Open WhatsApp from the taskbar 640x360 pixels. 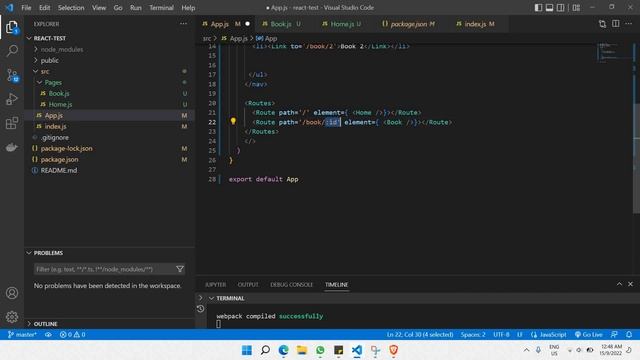(x=320, y=350)
